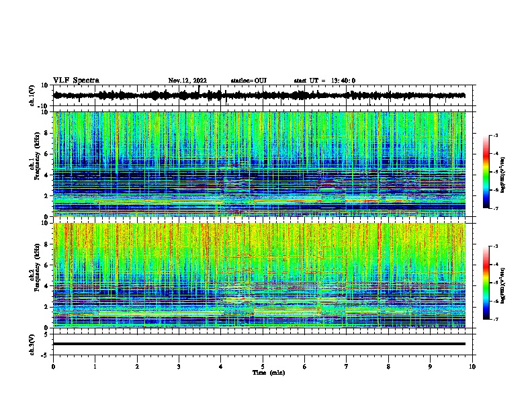532x411 pixels.
Task: Click the ch.2 colorbar log(PSD) label
Action: pyautogui.click(x=503, y=285)
